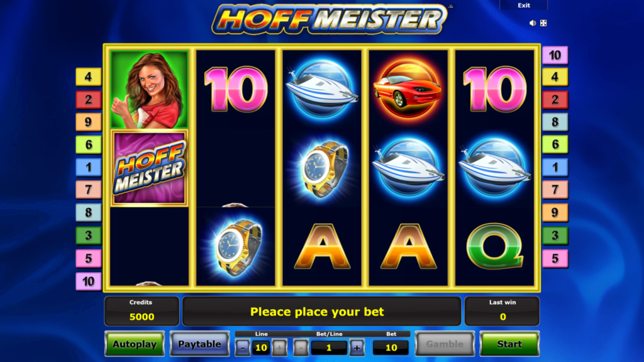Increase Bet/Line with the plus button
Screen dimensions: 644x362
pyautogui.click(x=357, y=348)
